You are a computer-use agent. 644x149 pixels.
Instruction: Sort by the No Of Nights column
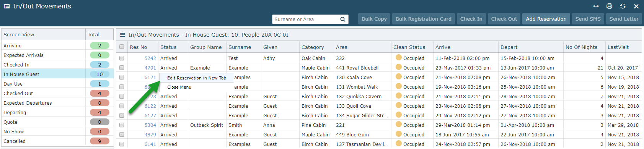[581, 47]
